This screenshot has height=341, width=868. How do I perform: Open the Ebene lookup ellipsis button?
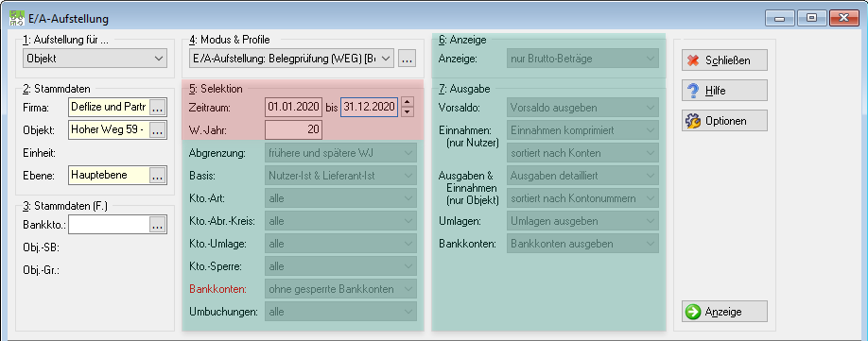coord(158,175)
